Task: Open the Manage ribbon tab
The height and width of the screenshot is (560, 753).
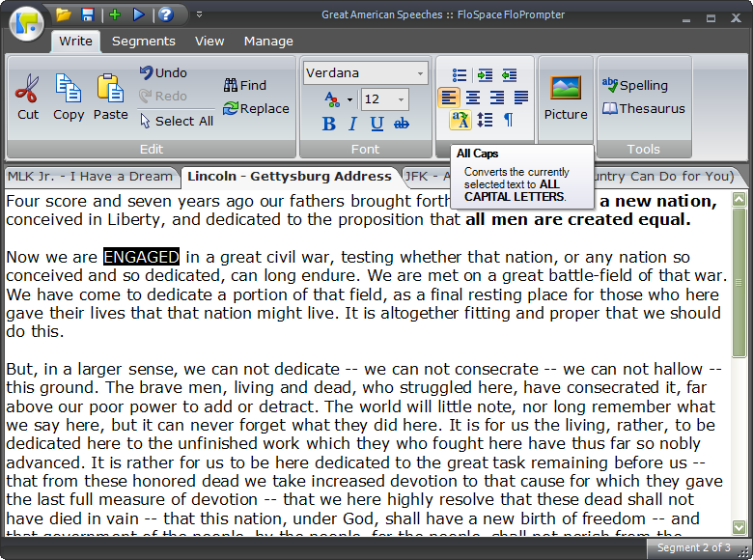Action: point(268,42)
